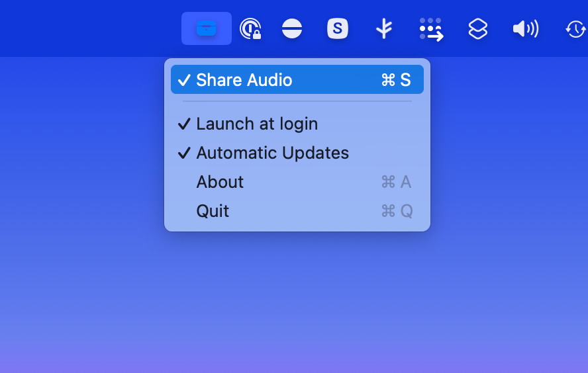Click the blue AirPods case menu bar icon
Image resolution: width=588 pixels, height=373 pixels.
(207, 28)
